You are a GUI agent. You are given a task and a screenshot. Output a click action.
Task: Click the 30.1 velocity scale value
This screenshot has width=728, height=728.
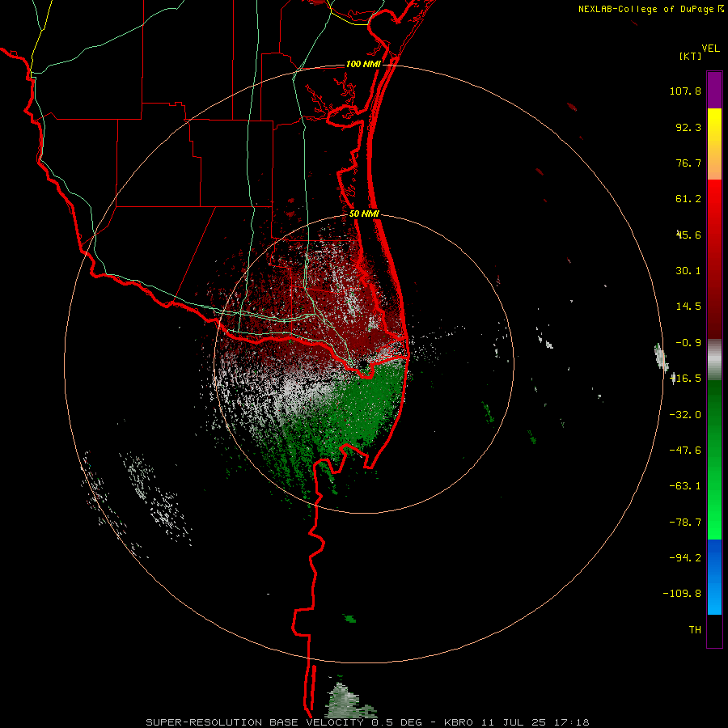click(688, 271)
